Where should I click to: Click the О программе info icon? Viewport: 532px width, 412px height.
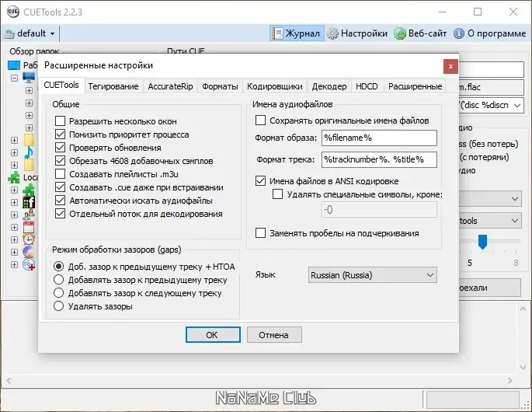(459, 33)
